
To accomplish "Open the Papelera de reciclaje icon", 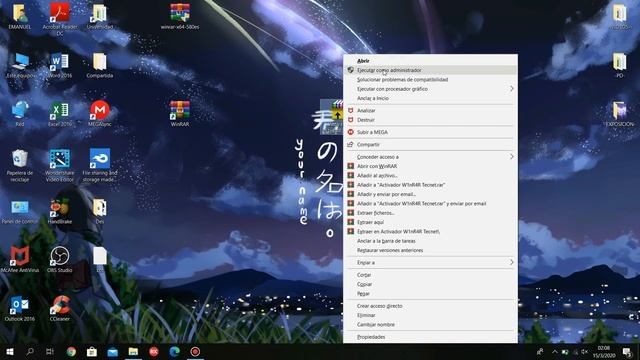I will [x=19, y=165].
